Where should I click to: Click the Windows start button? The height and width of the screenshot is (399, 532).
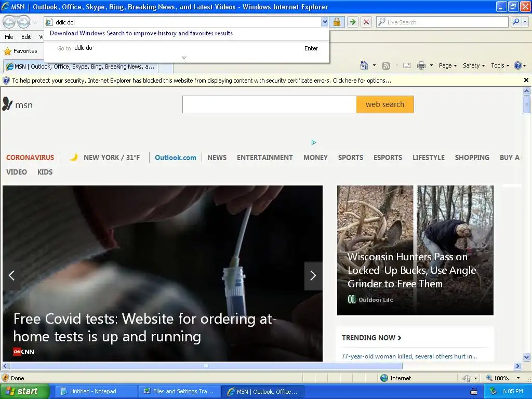pyautogui.click(x=24, y=391)
